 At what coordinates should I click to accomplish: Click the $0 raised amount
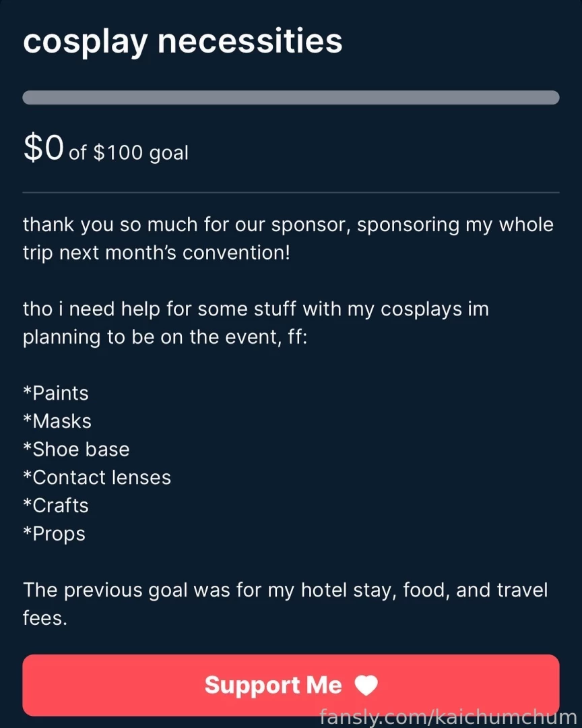44,148
